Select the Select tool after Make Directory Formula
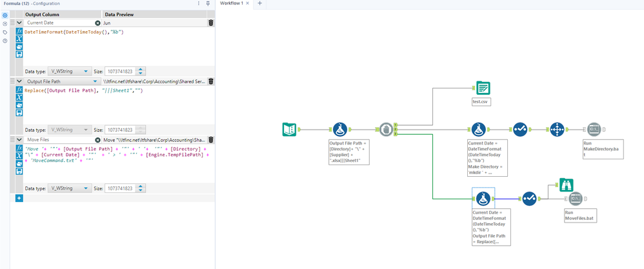The height and width of the screenshot is (269, 644). point(520,130)
